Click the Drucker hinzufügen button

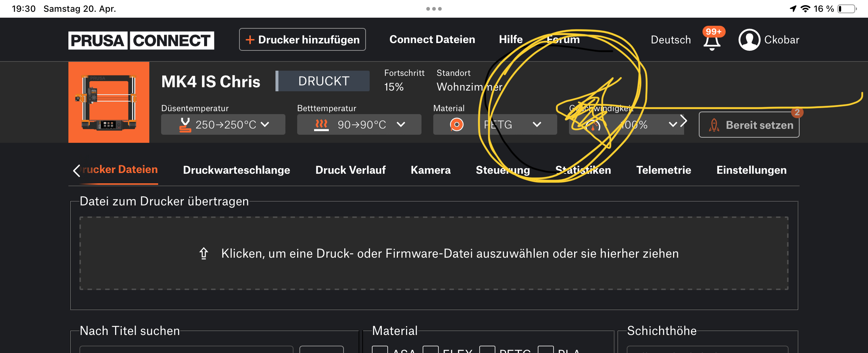click(x=302, y=39)
